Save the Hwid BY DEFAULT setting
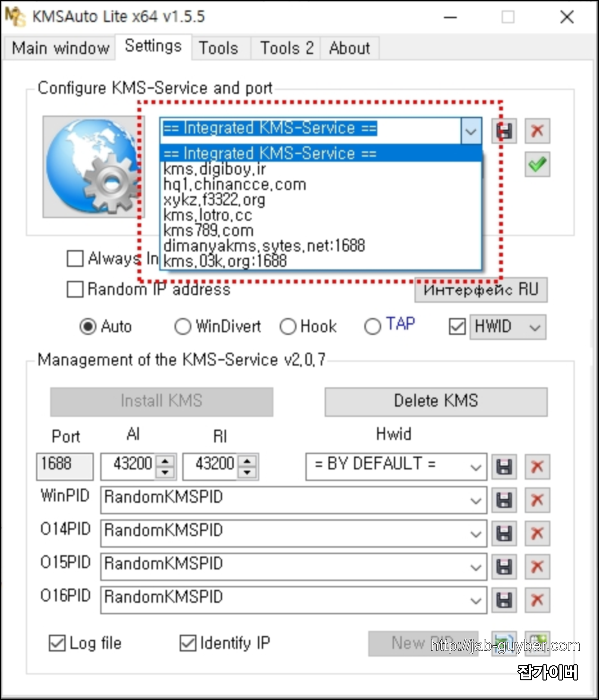Viewport: 599px width, 700px height. (x=504, y=466)
